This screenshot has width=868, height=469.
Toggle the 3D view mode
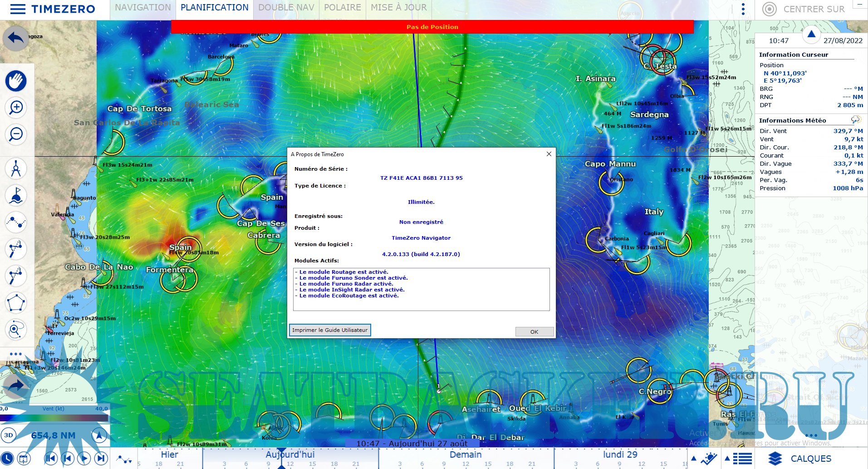pyautogui.click(x=9, y=435)
